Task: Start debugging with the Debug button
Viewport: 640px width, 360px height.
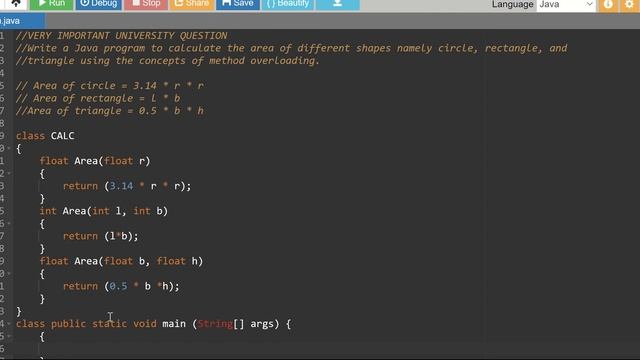Action: [x=99, y=4]
